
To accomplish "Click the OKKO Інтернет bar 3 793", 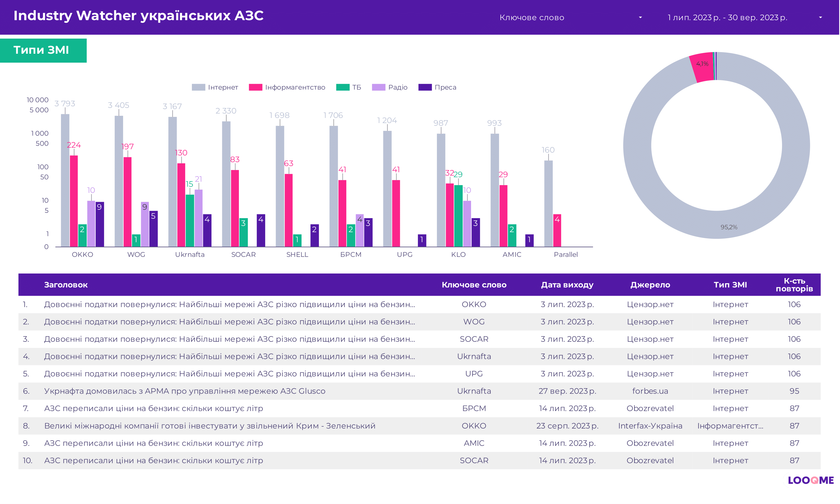I will click(65, 180).
